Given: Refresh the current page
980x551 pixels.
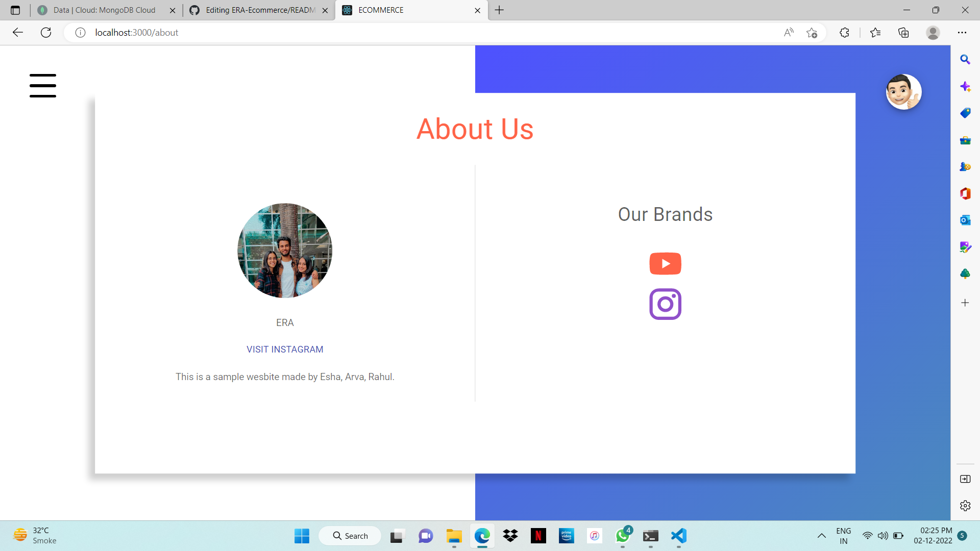Looking at the screenshot, I should [46, 33].
